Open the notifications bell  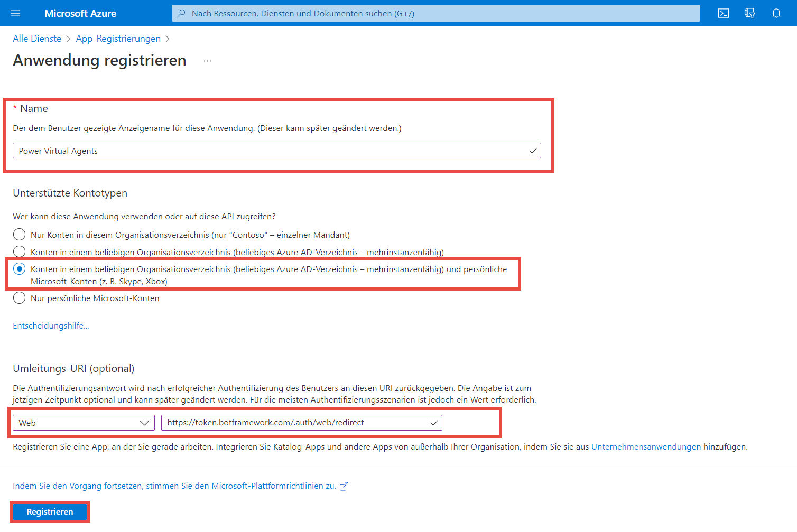[x=776, y=13]
